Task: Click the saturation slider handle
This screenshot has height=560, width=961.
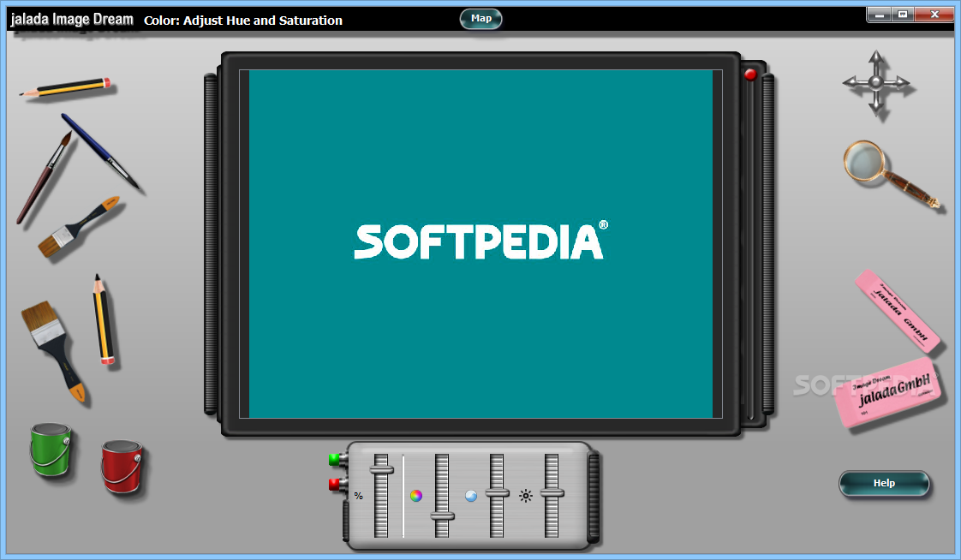Action: [x=497, y=492]
